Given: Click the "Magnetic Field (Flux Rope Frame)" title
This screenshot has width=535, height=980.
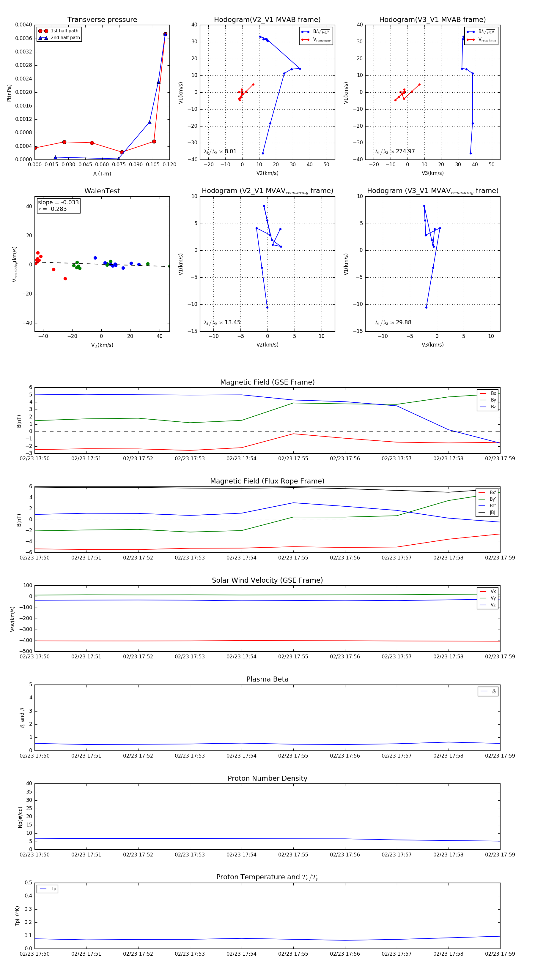Looking at the screenshot, I should pos(267,481).
